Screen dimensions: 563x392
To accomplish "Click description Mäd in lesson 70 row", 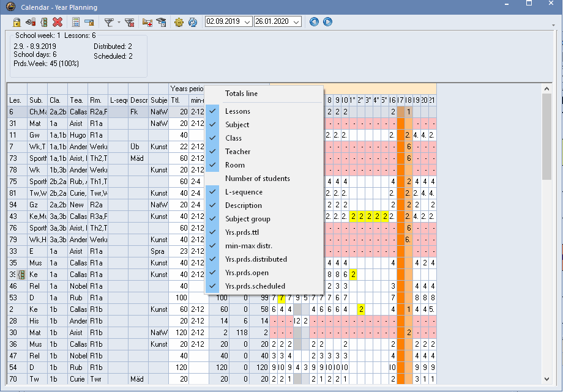I will pos(138,379).
